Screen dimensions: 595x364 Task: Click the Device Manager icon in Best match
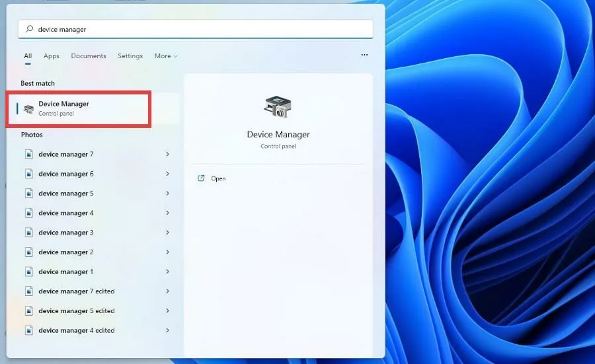pyautogui.click(x=28, y=109)
